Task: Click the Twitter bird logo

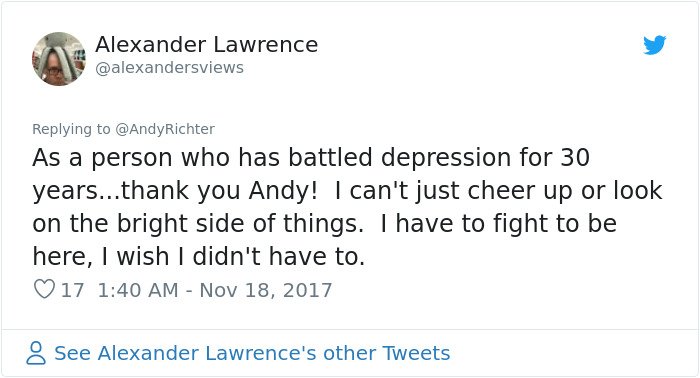Action: coord(654,45)
